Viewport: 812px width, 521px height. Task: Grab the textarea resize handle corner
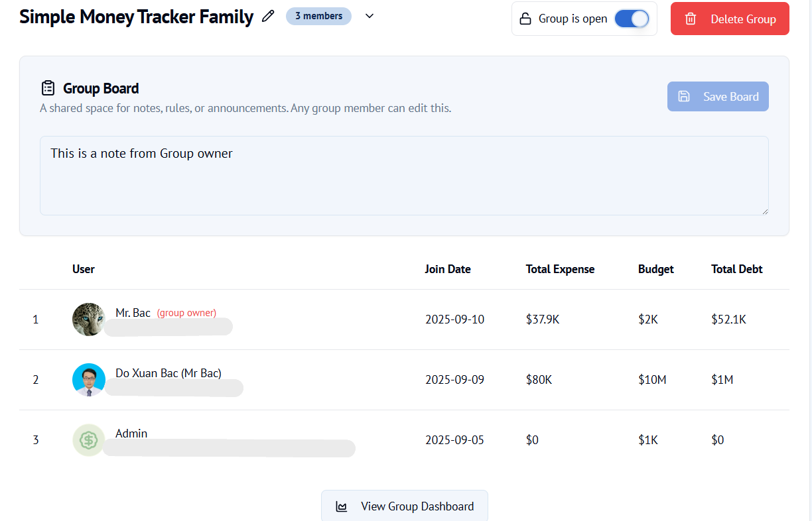(765, 211)
